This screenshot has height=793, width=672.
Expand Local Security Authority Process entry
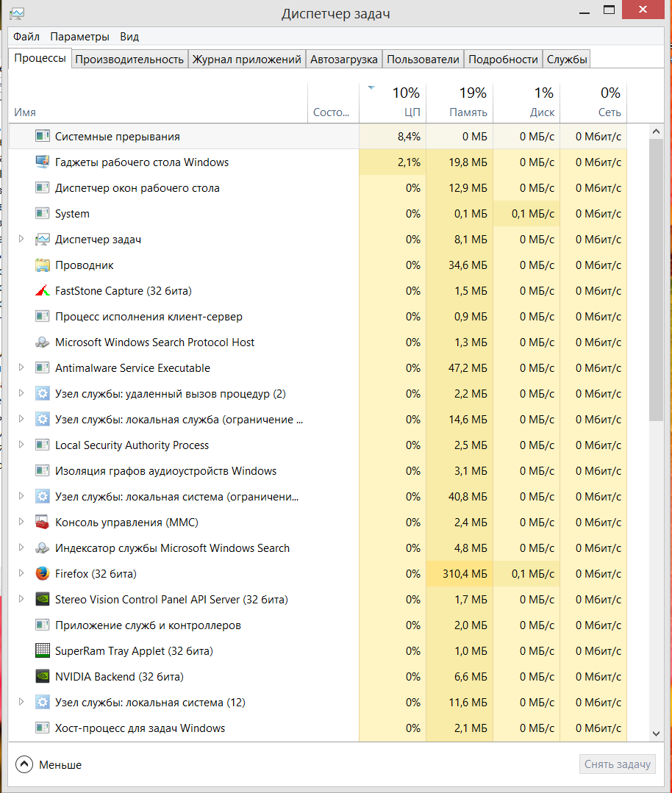(x=21, y=445)
